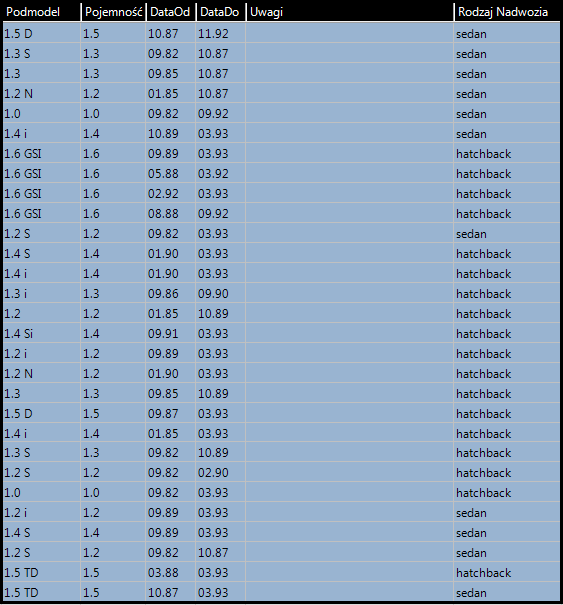563x605 pixels.
Task: Click DataDo cell showing 02.90
Action: (x=221, y=472)
